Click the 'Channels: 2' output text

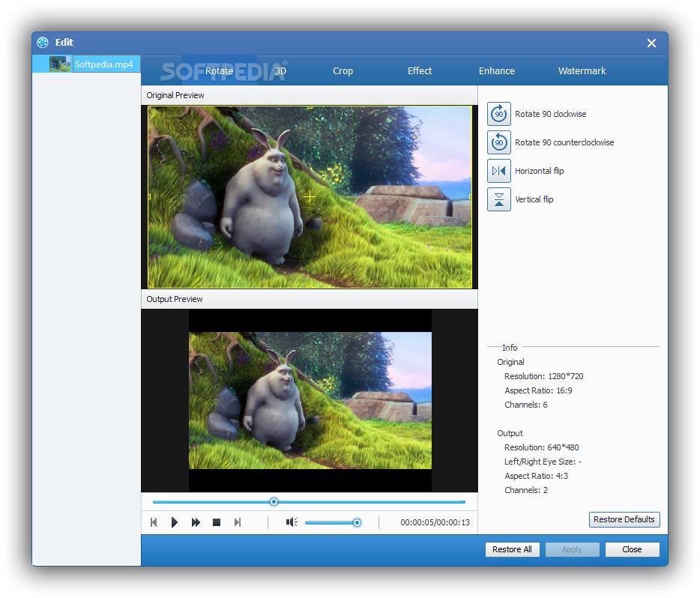526,490
